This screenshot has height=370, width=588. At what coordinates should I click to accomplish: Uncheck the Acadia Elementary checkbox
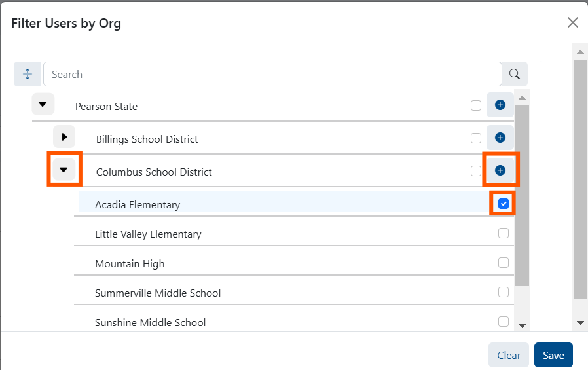point(503,204)
